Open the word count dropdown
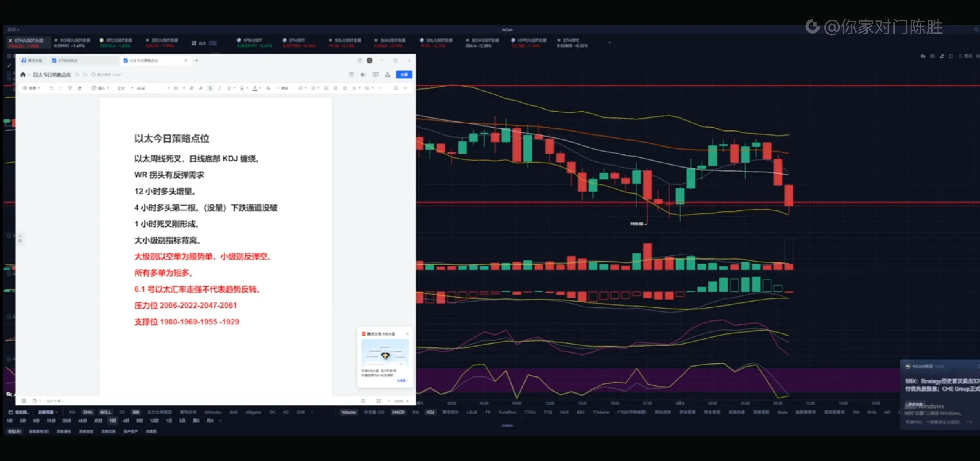This screenshot has height=461, width=980. [55, 401]
